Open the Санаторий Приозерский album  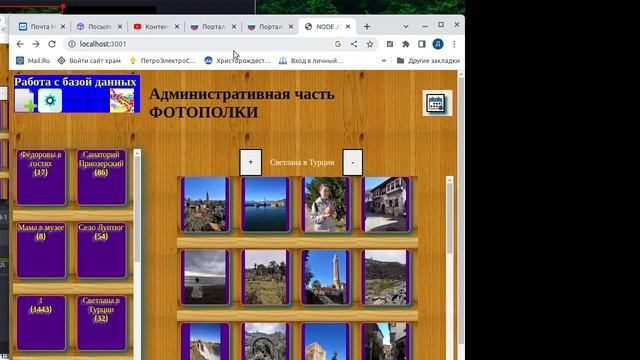[x=101, y=177]
